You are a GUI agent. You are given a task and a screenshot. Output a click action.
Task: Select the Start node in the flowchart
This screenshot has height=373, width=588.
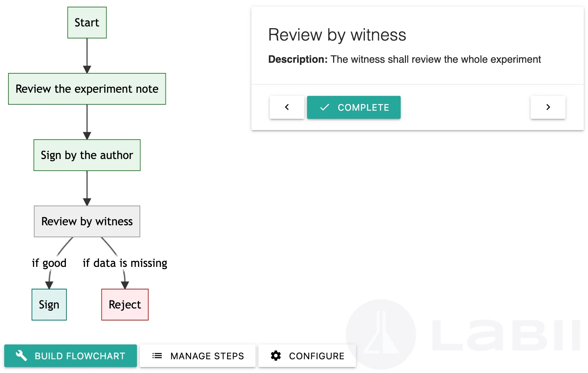(87, 23)
